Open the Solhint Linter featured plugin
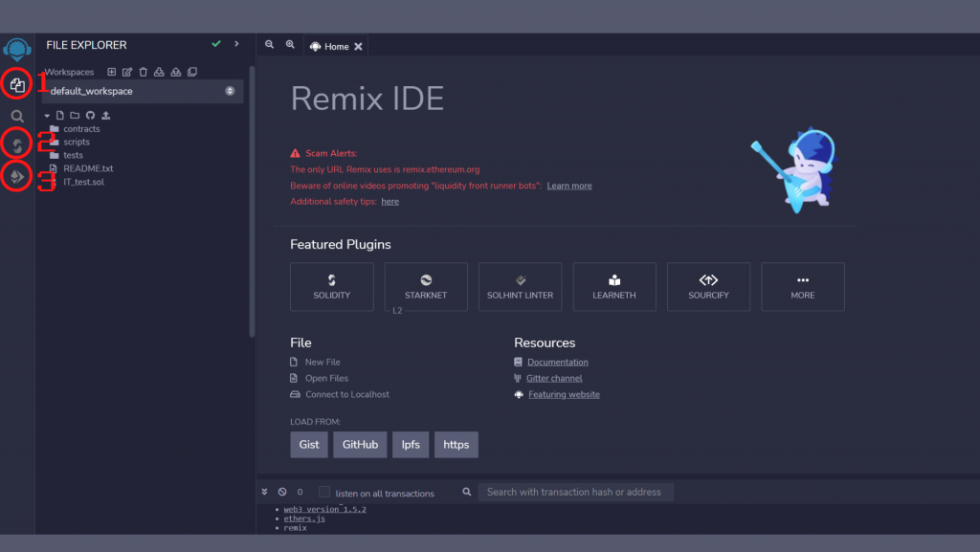This screenshot has width=980, height=552. tap(520, 287)
